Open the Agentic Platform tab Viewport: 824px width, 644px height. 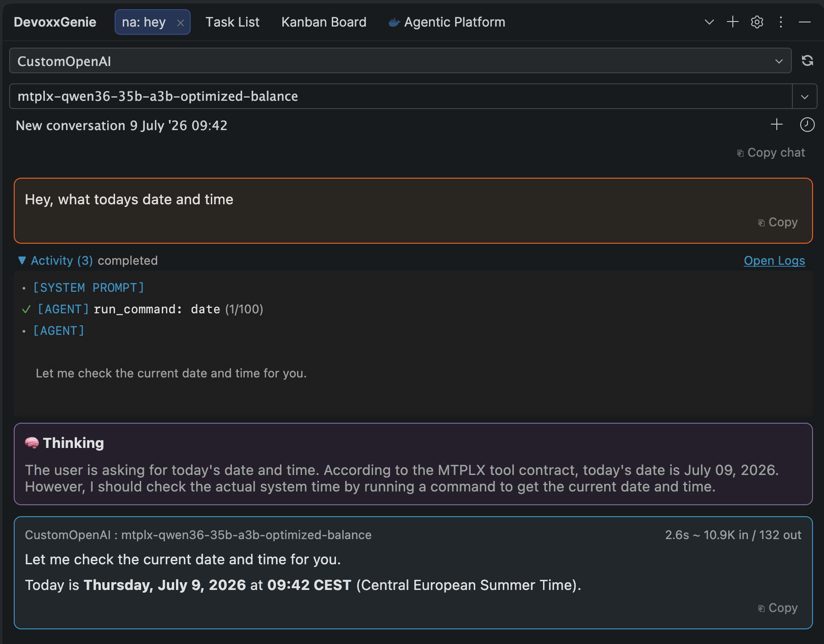pyautogui.click(x=447, y=22)
